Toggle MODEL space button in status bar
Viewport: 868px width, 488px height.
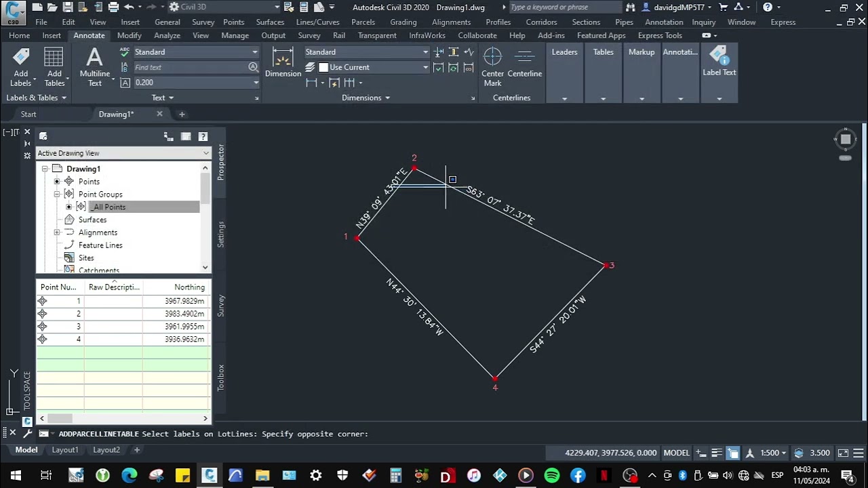pos(676,453)
